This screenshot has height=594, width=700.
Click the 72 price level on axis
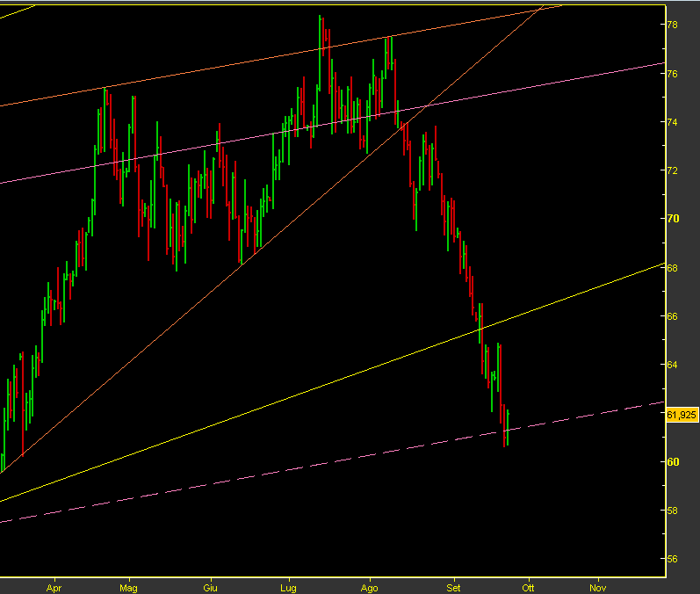672,170
